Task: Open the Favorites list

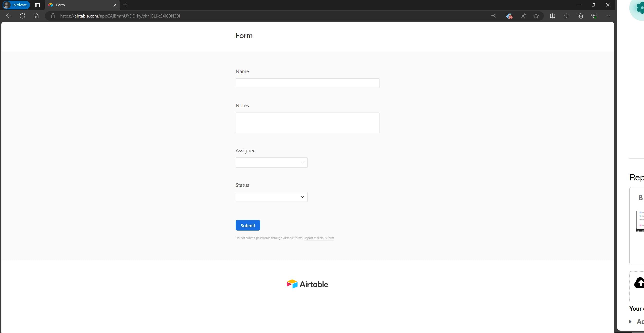Action: point(566,16)
